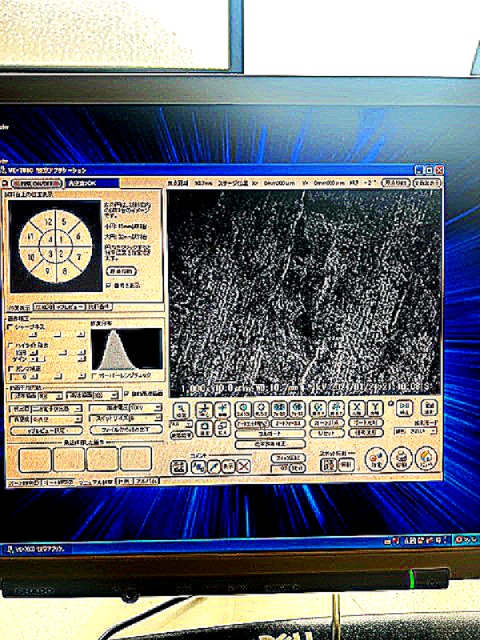The width and height of the screenshot is (480, 640).
Task: Click the teal crosshair focus icon
Action: click(x=222, y=409)
